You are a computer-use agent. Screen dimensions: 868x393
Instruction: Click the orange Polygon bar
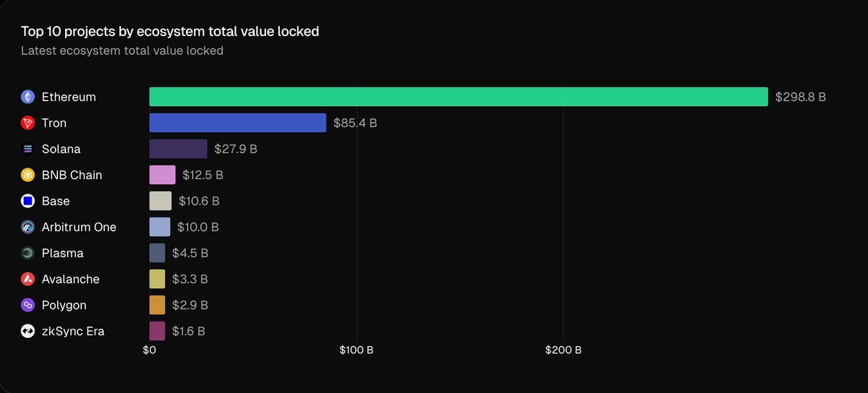pos(157,305)
